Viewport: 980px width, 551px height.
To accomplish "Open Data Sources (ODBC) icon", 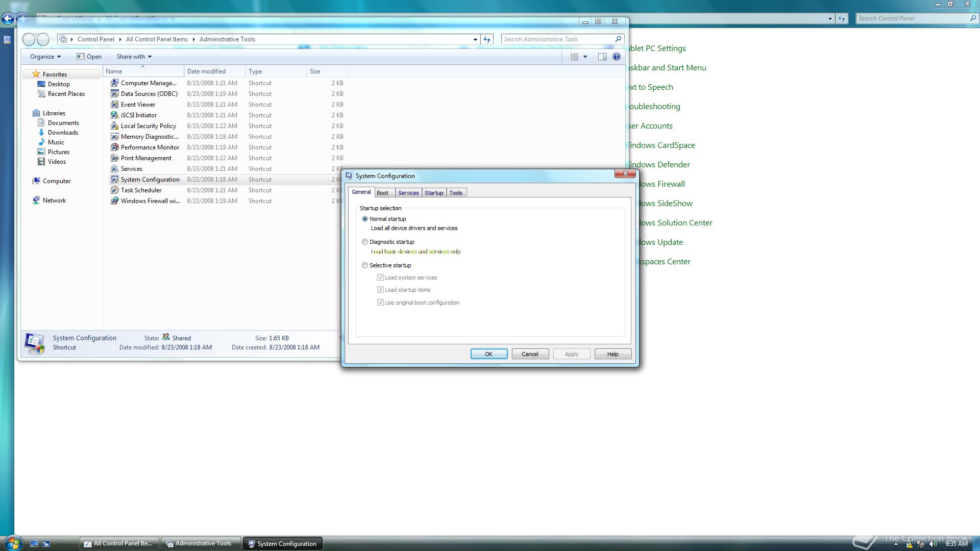I will coord(115,93).
